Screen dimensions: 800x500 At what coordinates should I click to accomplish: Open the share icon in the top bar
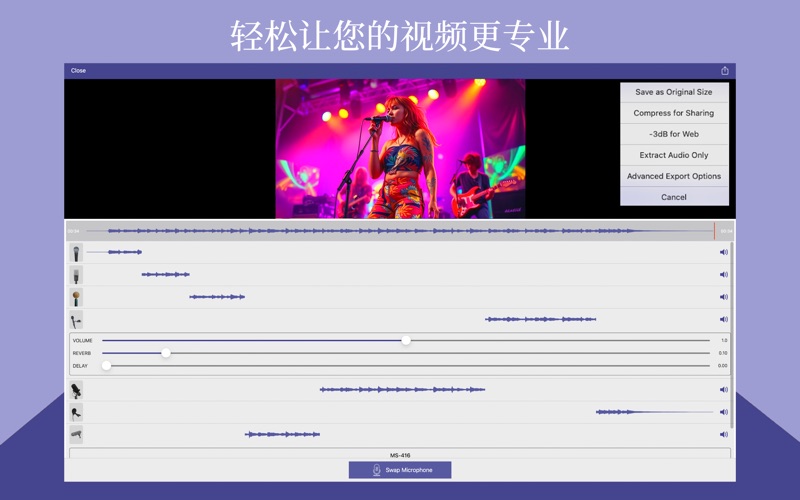pos(724,70)
